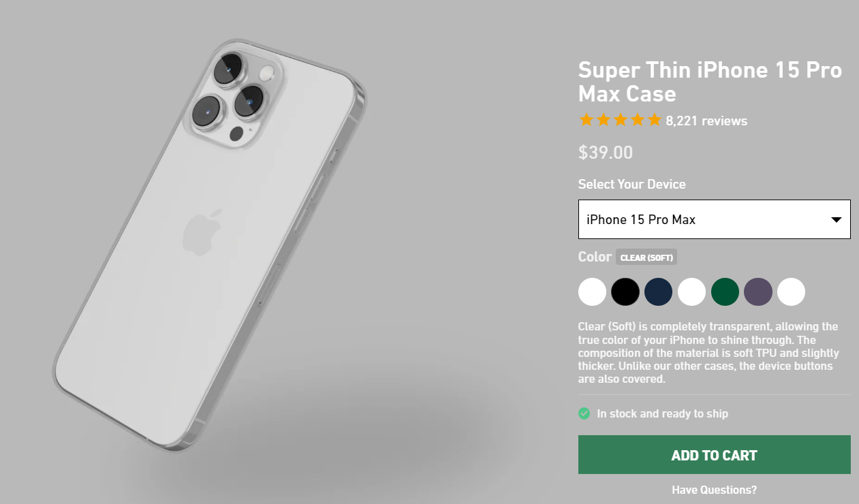
Task: Click the iPhone 15 Pro Max select box text
Action: pyautogui.click(x=641, y=219)
